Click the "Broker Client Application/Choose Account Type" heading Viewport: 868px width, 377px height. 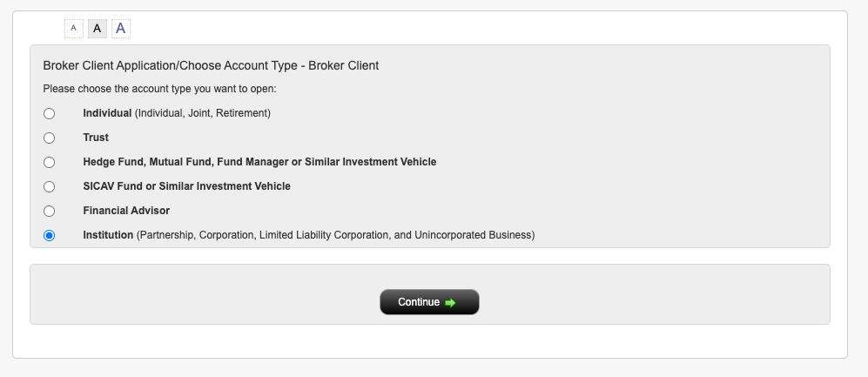point(211,65)
